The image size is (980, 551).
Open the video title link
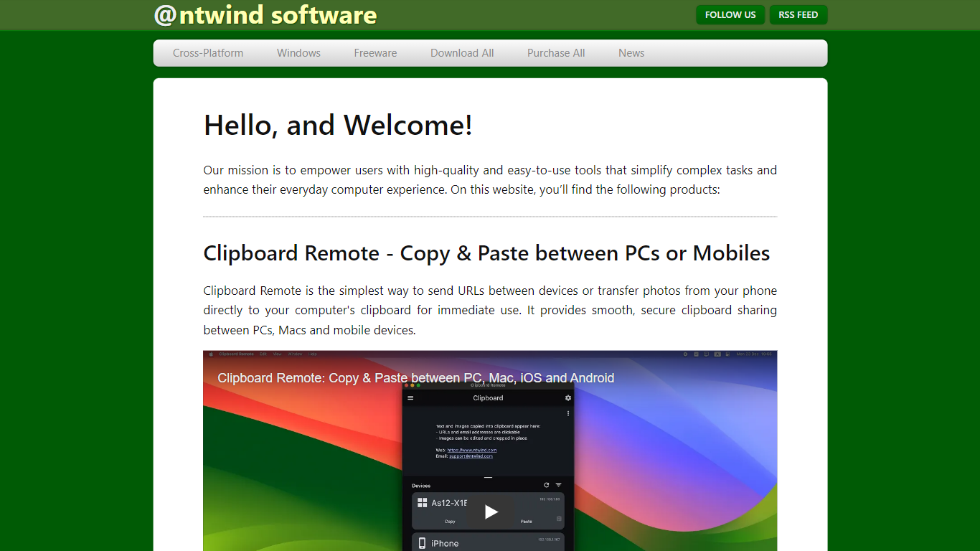[x=416, y=378]
